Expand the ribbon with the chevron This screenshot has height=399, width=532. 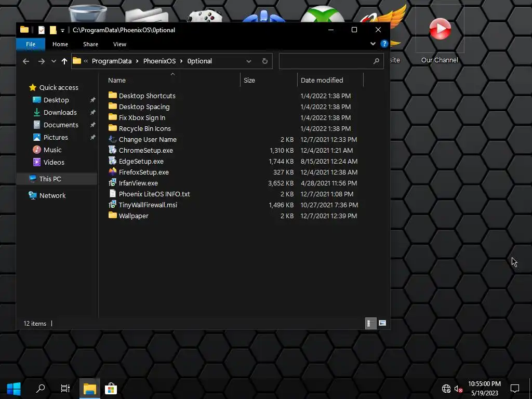click(373, 44)
